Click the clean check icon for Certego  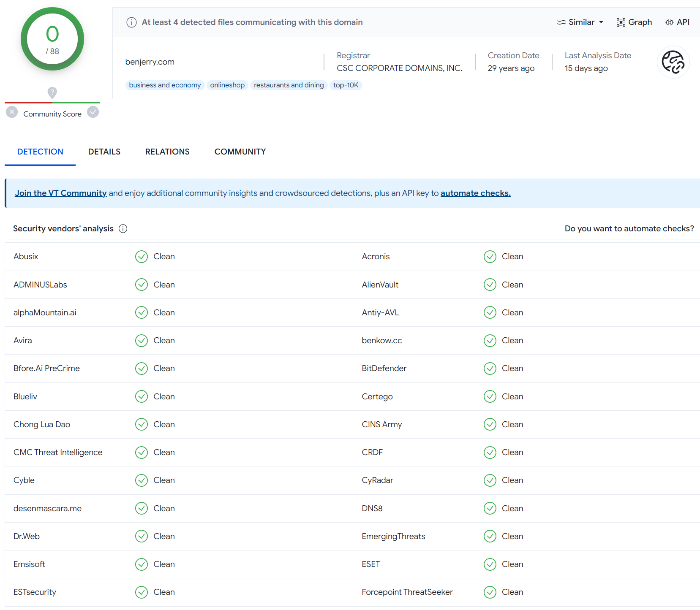coord(490,397)
